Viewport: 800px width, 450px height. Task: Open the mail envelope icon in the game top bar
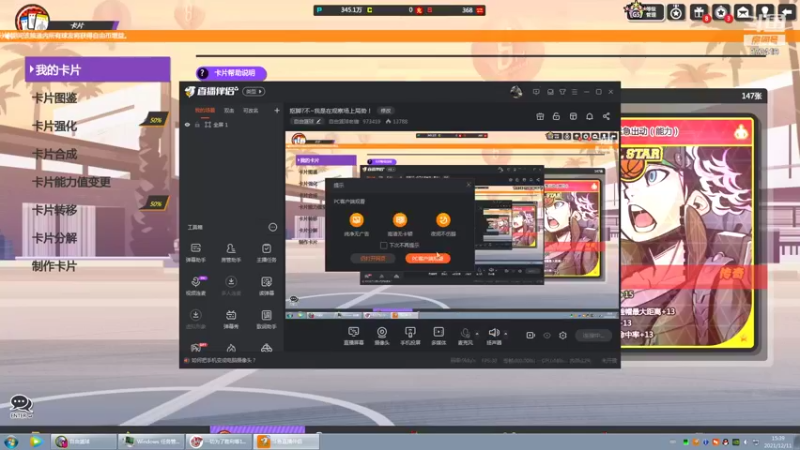click(x=743, y=12)
